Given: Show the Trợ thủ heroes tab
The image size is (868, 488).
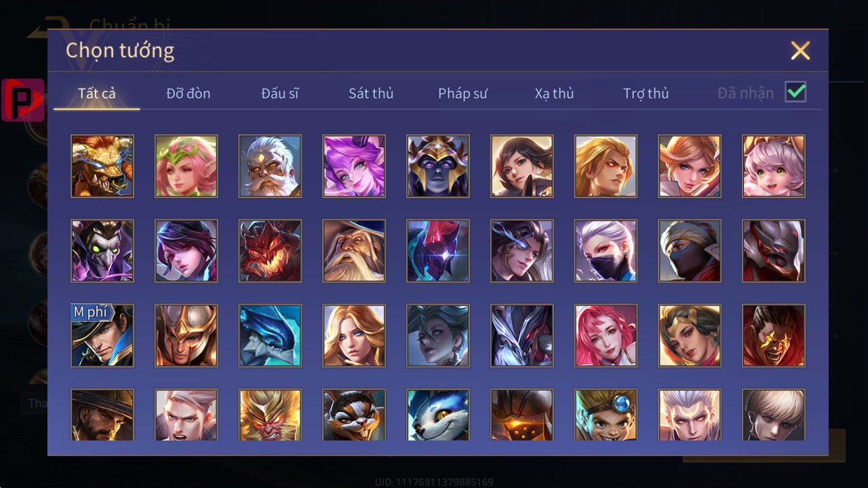Looking at the screenshot, I should tap(646, 94).
